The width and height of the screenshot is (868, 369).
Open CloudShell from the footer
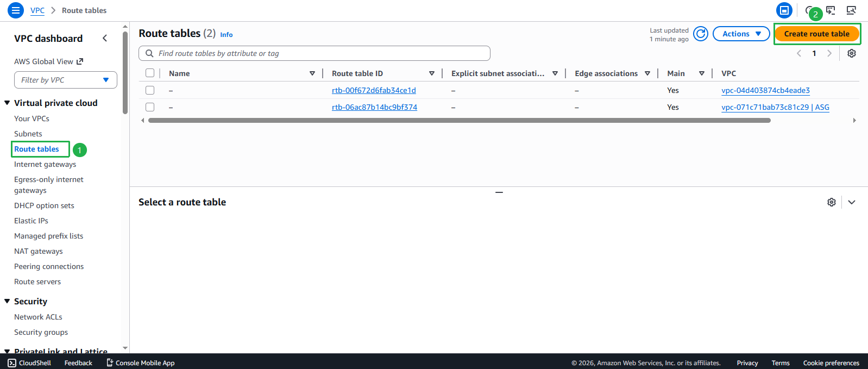point(29,362)
